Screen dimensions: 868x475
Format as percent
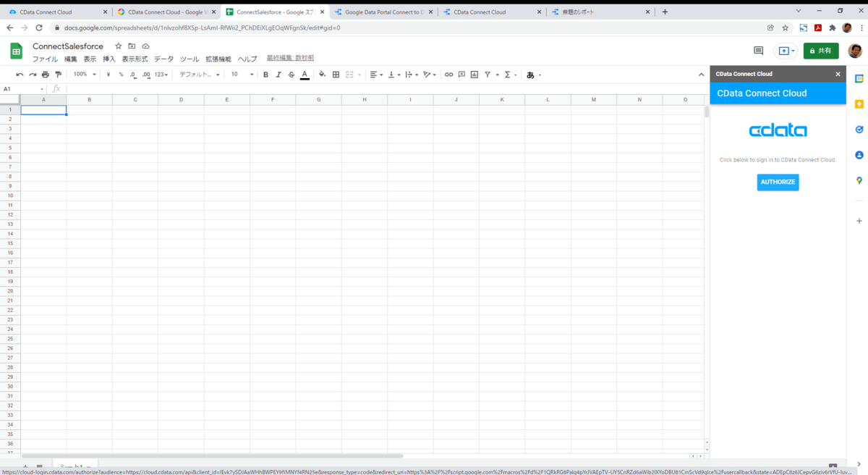(x=122, y=75)
